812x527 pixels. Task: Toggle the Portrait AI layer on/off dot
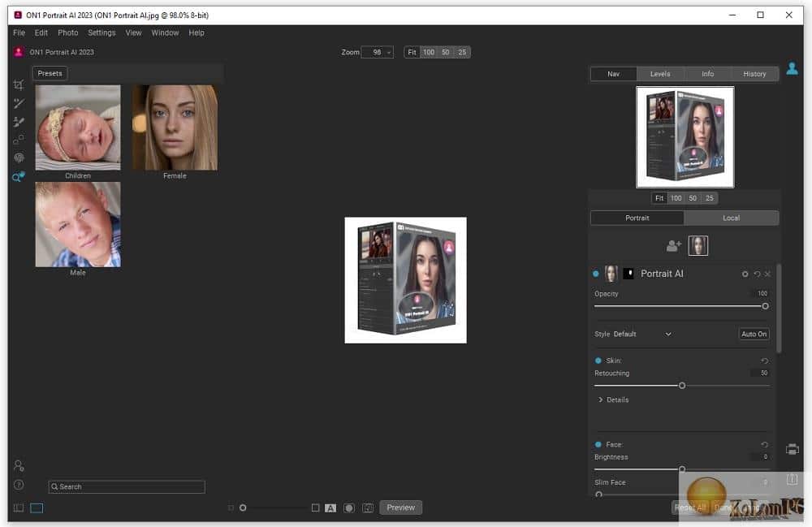(595, 274)
